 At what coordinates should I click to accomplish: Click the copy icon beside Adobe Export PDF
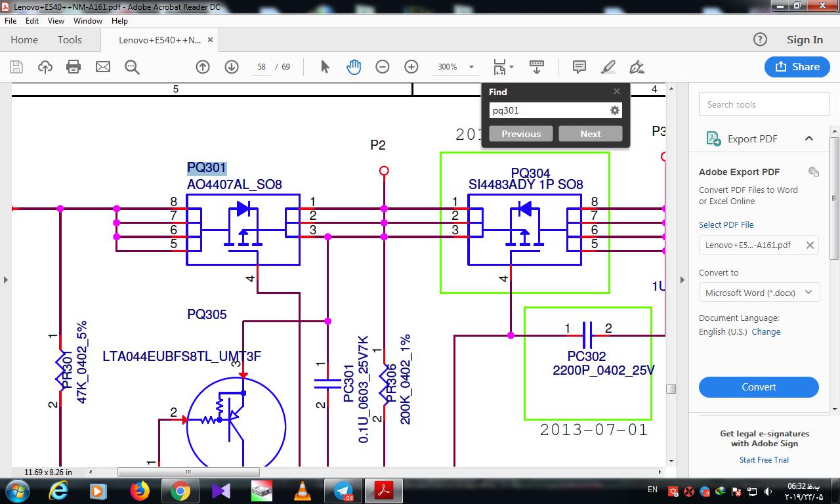click(814, 172)
